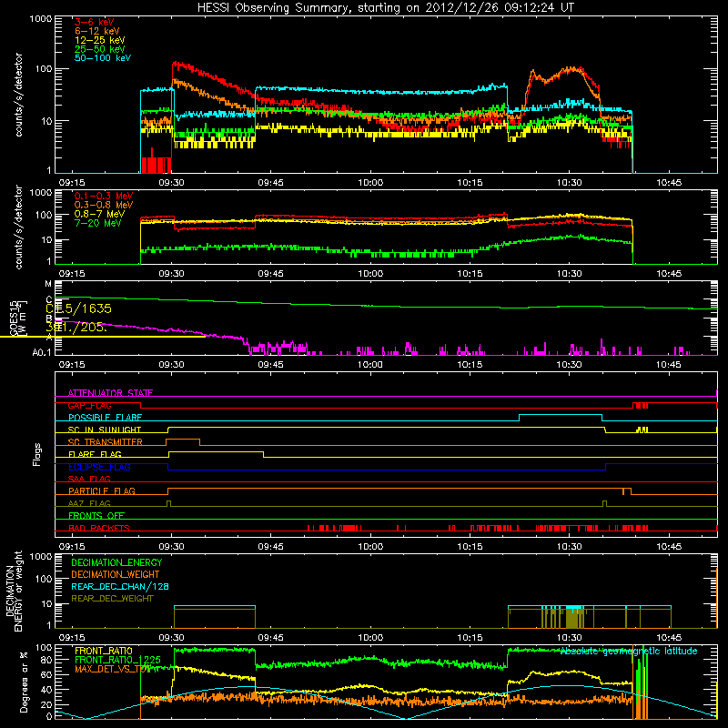
Task: Select the 50-100 keV legend label
Action: coord(103,58)
